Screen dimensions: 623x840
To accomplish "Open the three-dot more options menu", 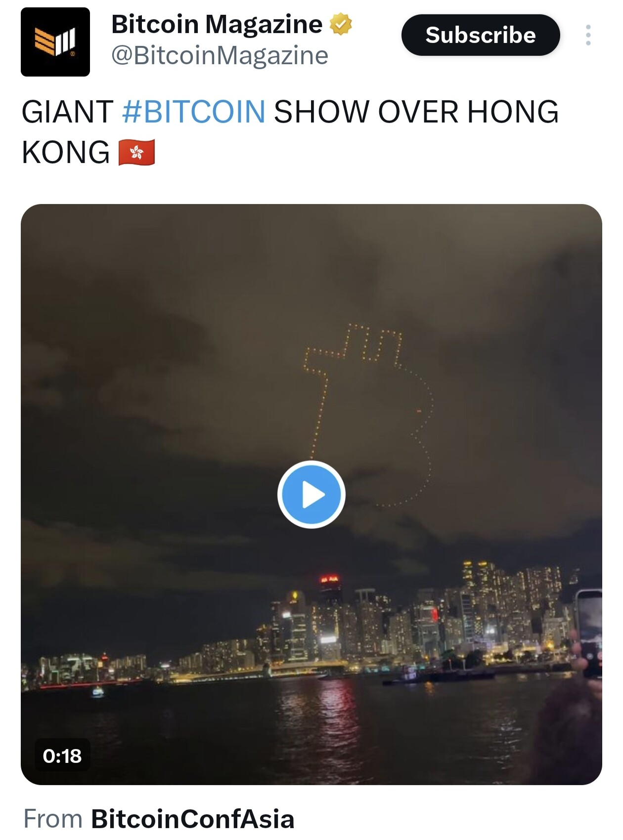I will [588, 35].
